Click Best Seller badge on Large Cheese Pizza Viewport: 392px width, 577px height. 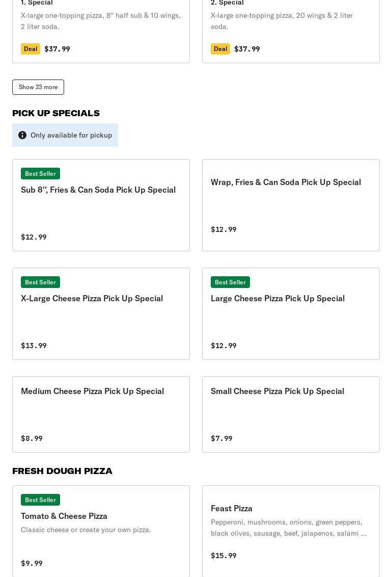pos(230,282)
